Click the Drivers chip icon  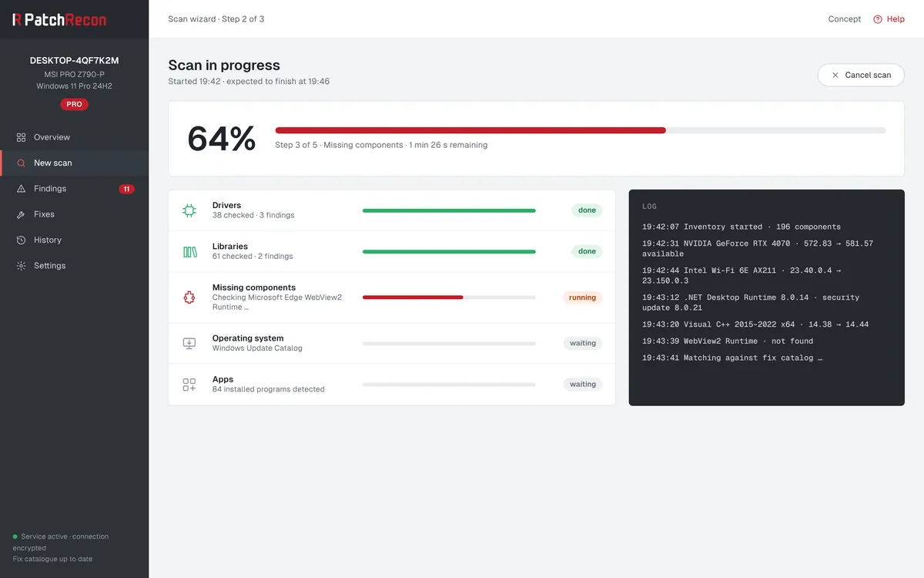(x=189, y=210)
